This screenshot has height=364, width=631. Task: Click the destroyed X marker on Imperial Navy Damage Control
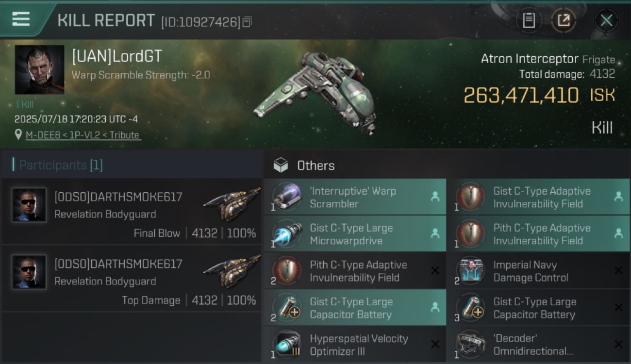618,271
